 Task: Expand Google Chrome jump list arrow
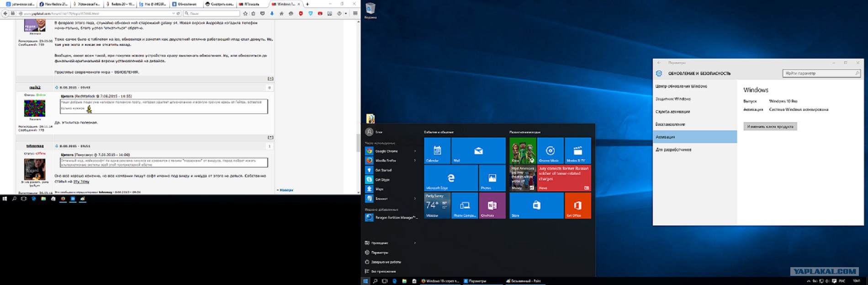pos(415,151)
